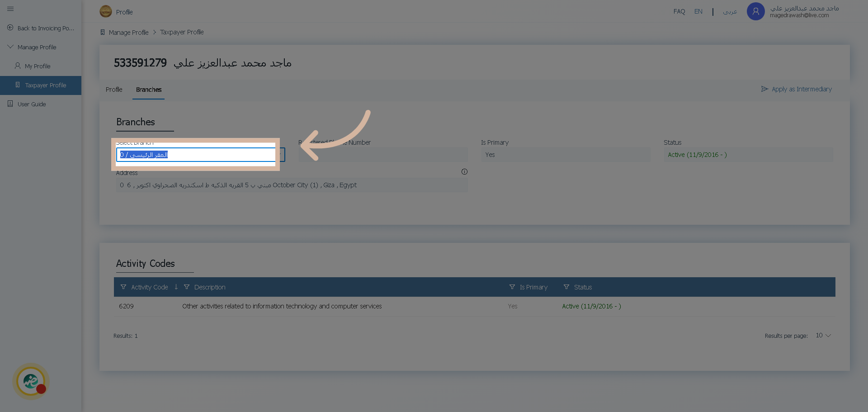Screen dimensions: 868x412
Task: Click the 'Yes' value in the 6209 row
Action: 513,306
